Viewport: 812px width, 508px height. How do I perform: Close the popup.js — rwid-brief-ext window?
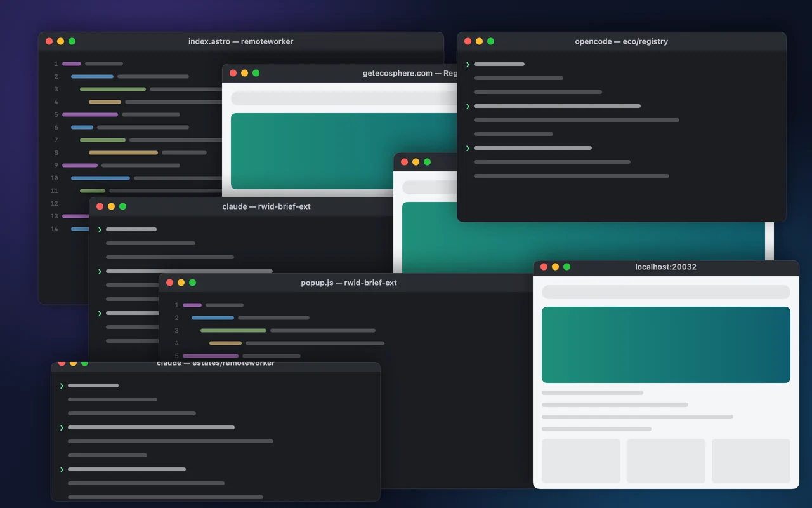[170, 283]
